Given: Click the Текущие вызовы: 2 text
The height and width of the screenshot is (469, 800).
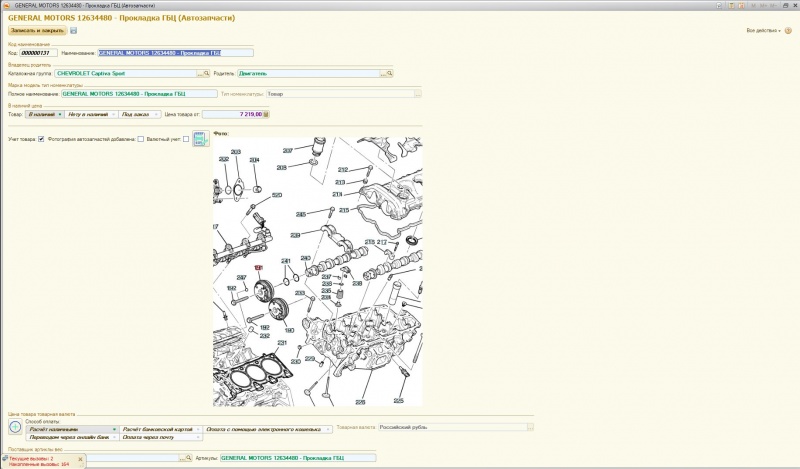Looking at the screenshot, I should coord(31,459).
